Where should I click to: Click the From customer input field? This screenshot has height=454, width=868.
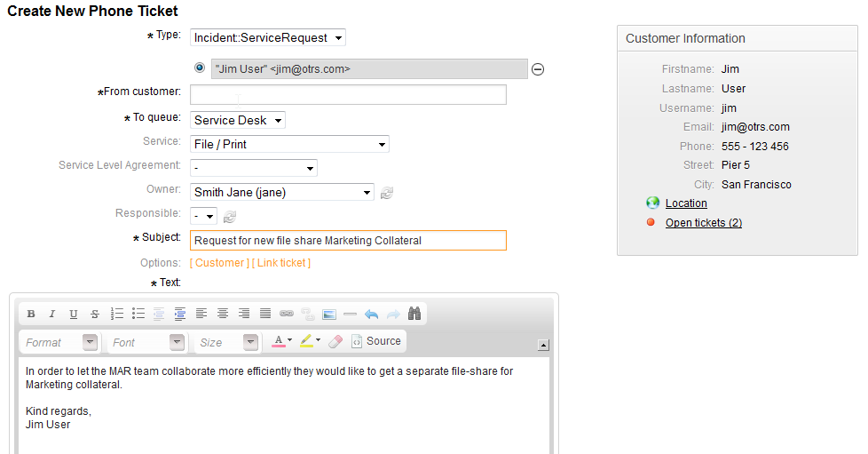(x=348, y=94)
